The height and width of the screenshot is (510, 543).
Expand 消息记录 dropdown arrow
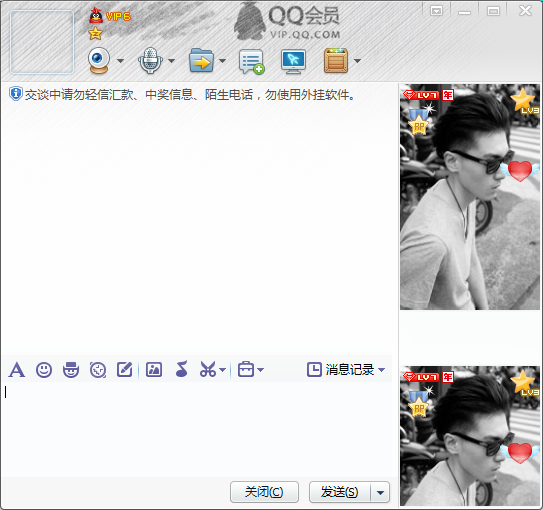pyautogui.click(x=381, y=370)
